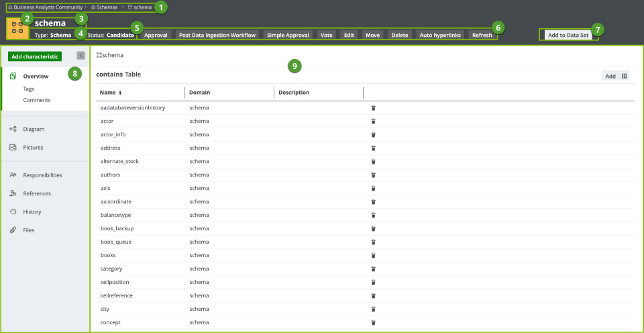Click Add to Data Set button

[568, 35]
